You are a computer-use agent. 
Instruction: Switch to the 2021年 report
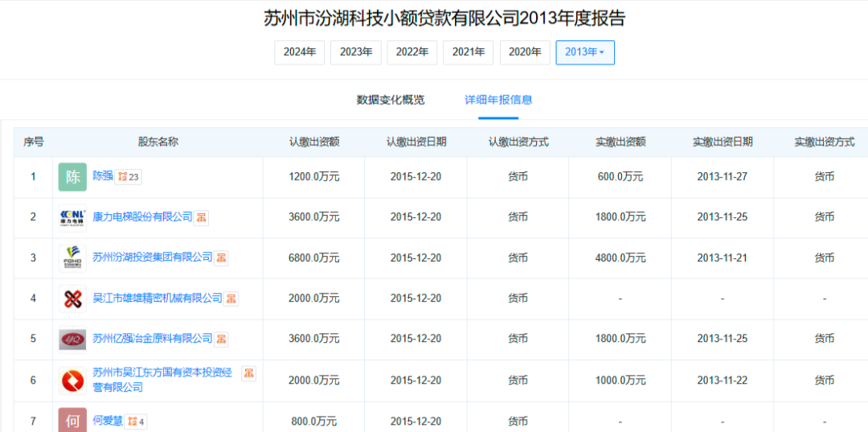click(469, 52)
